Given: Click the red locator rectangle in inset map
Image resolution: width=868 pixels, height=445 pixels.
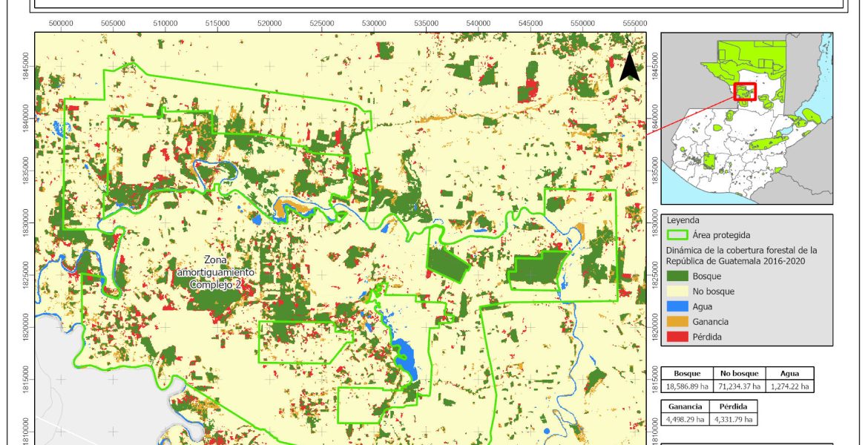Looking at the screenshot, I should 744,92.
